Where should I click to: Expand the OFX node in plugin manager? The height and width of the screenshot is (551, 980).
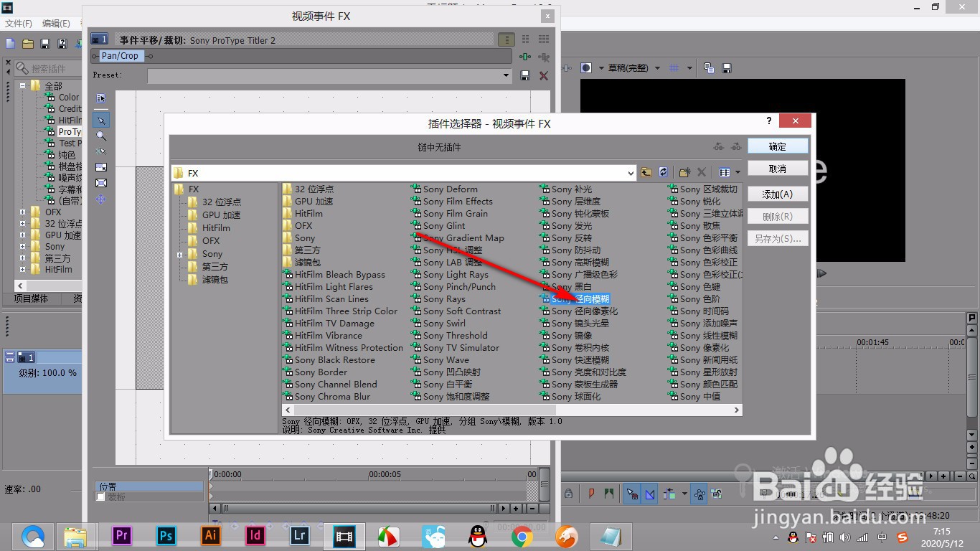tap(22, 212)
